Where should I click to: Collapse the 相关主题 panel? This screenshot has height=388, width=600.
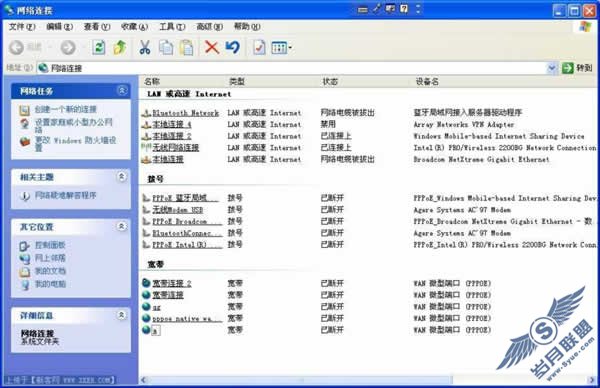click(122, 176)
